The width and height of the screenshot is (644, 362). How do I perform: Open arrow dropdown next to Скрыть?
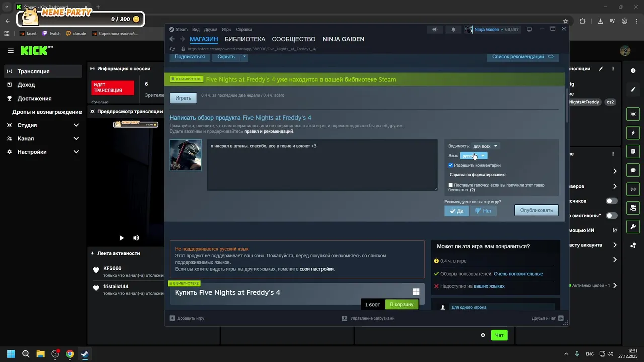244,57
